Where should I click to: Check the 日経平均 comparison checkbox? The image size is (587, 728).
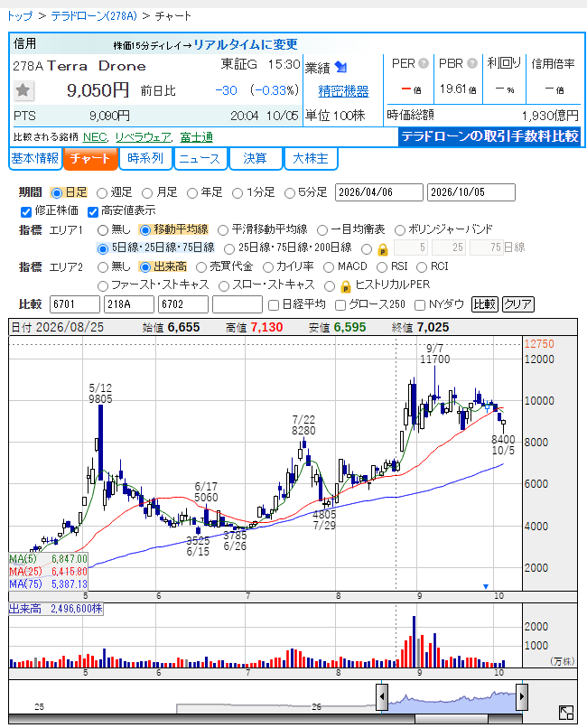[274, 305]
